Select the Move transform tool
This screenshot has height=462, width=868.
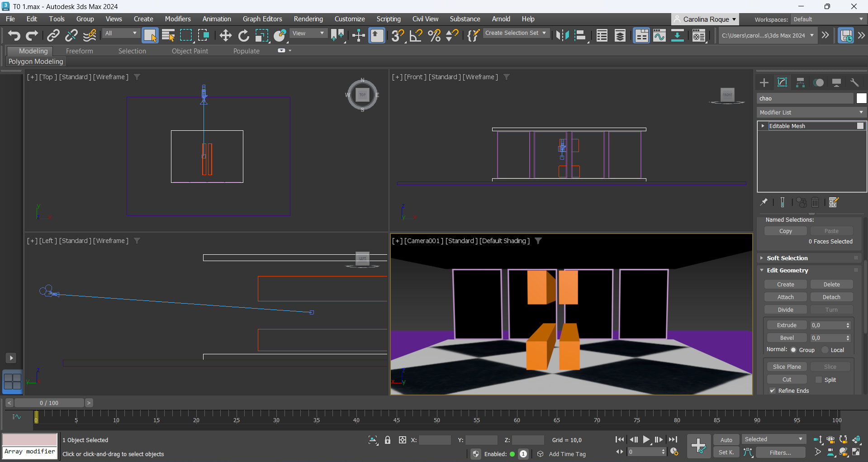(225, 35)
